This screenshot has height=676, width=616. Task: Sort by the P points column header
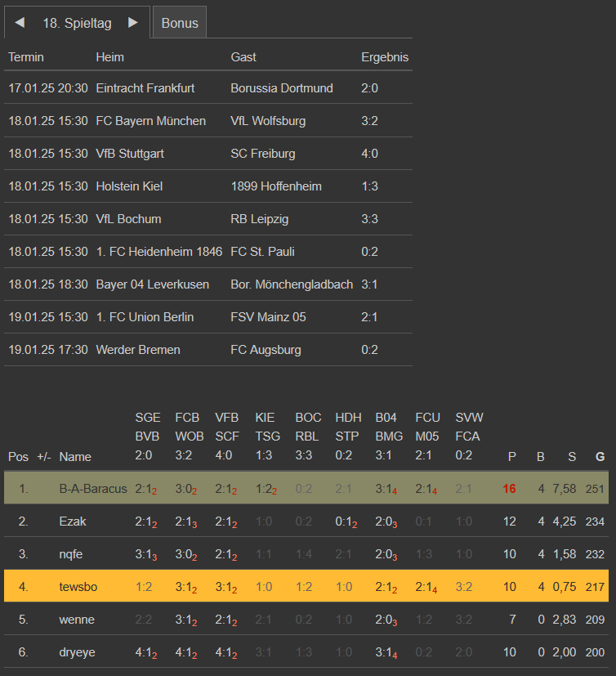pyautogui.click(x=512, y=457)
